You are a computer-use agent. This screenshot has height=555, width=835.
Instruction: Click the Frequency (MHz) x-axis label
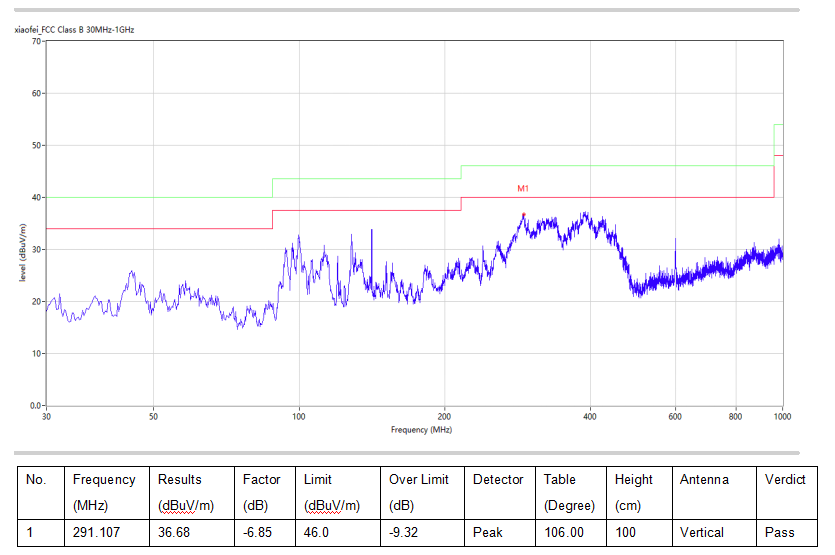click(421, 430)
